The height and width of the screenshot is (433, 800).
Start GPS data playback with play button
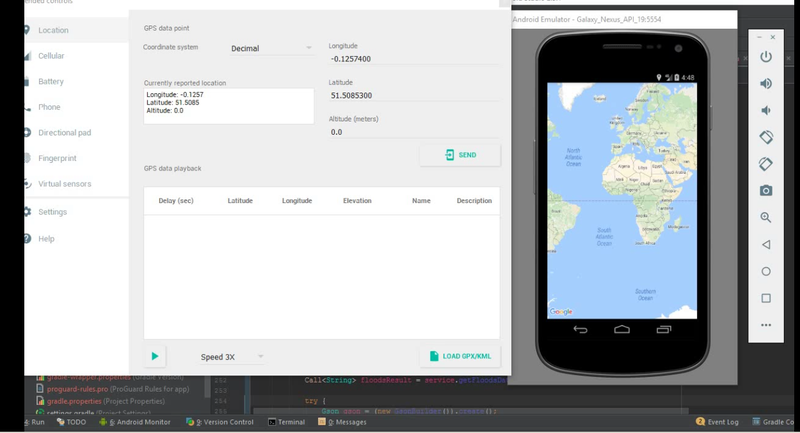point(155,356)
